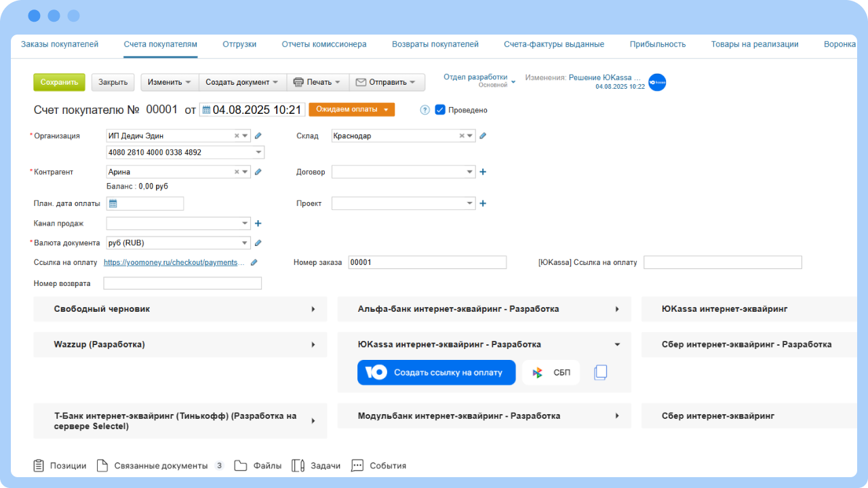Open the Изменить dropdown menu
This screenshot has width=868, height=488.
coord(170,82)
